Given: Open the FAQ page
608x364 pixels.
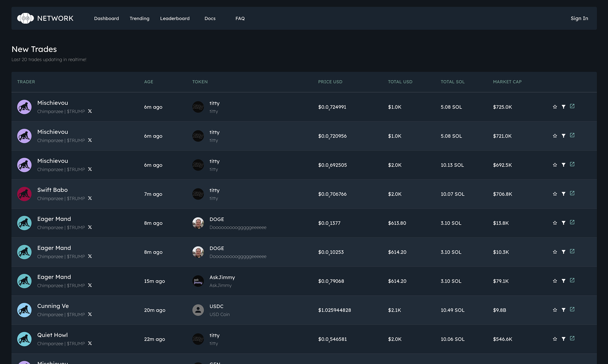Looking at the screenshot, I should click(240, 18).
